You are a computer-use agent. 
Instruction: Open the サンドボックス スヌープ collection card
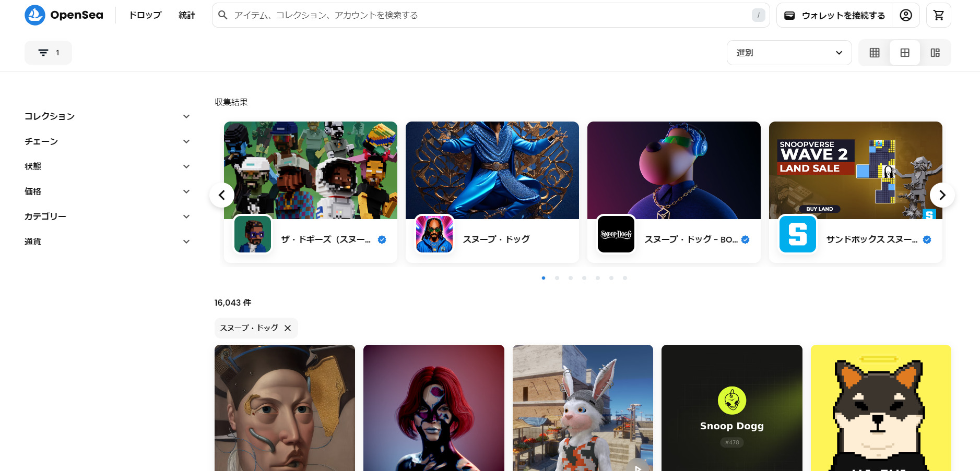855,192
